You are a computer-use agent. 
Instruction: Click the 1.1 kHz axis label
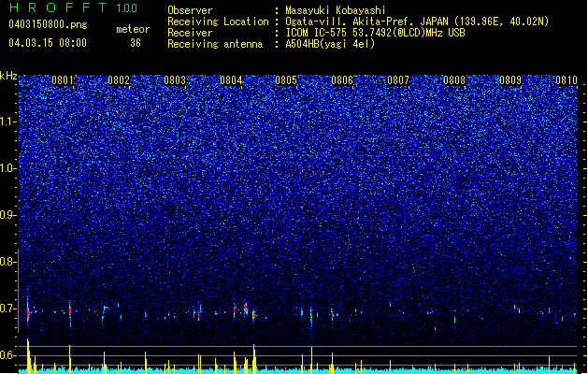click(x=8, y=122)
